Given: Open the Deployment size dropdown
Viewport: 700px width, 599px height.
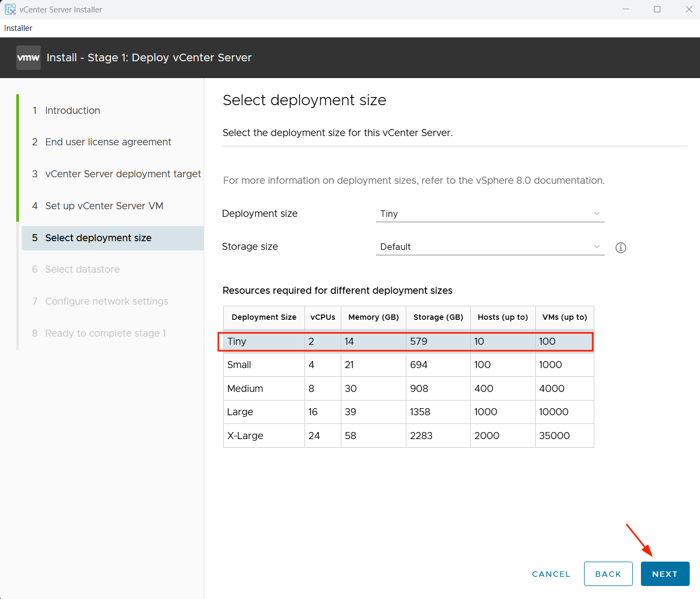Looking at the screenshot, I should (x=490, y=214).
